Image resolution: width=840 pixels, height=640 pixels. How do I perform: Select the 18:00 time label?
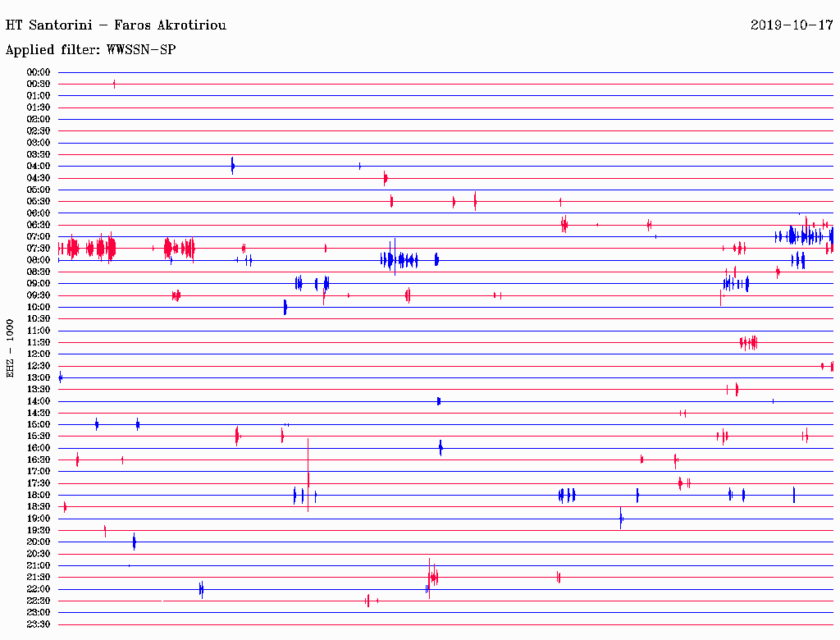click(x=38, y=496)
